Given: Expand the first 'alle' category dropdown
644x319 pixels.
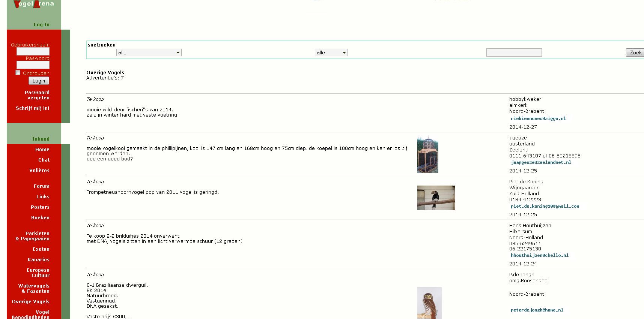Looking at the screenshot, I should 149,53.
